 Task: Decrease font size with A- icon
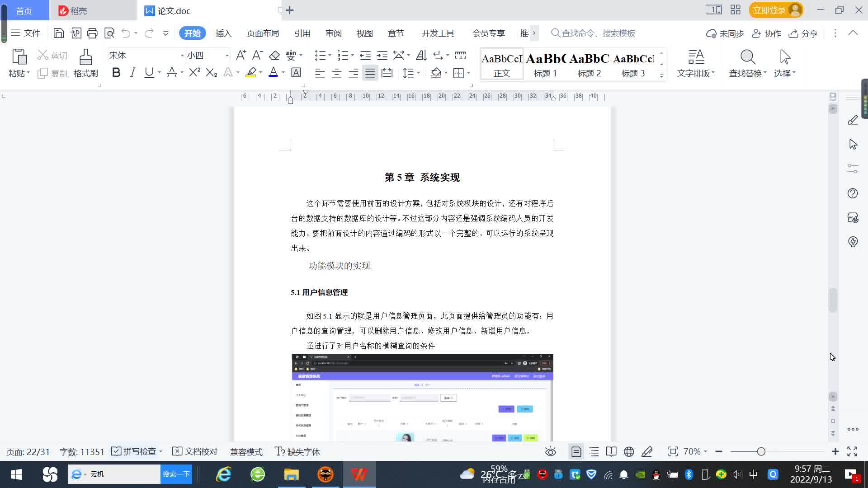pyautogui.click(x=257, y=55)
